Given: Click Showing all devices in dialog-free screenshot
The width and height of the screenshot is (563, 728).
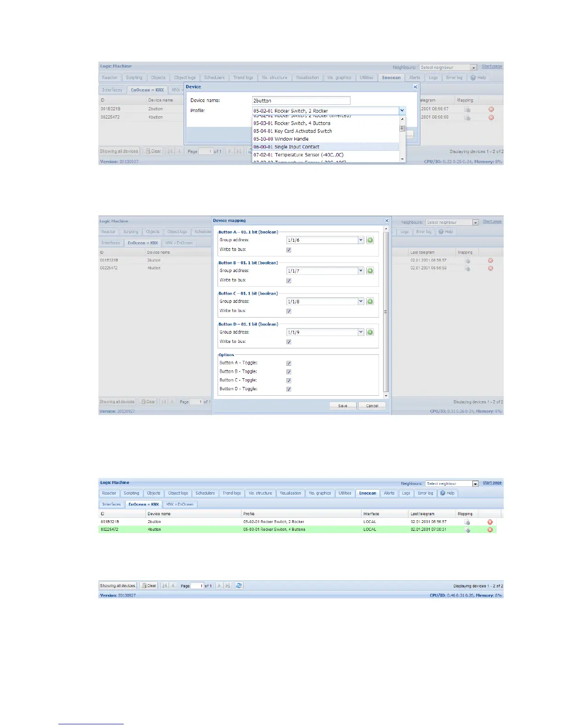Looking at the screenshot, I should [x=118, y=586].
